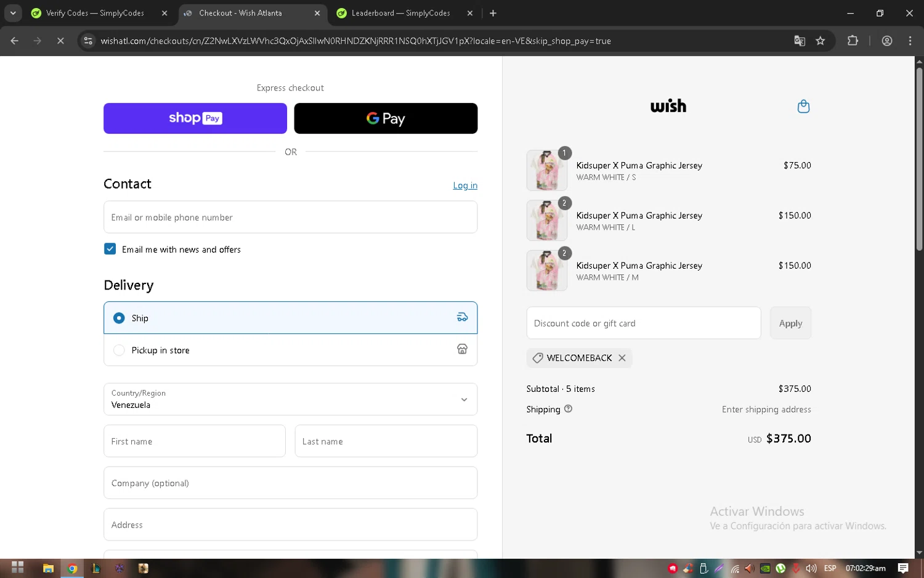The height and width of the screenshot is (578, 924).
Task: Open the Log in link
Action: tap(465, 185)
